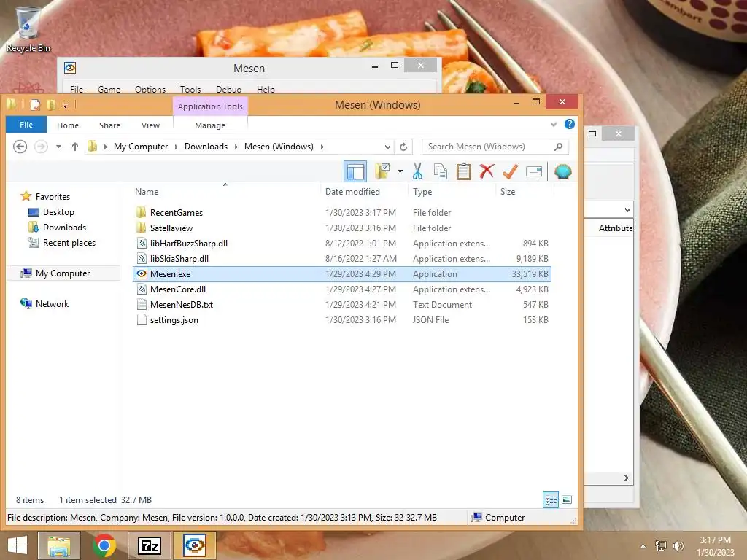Open the Mesen window Tools menu
747x560 pixels.
pyautogui.click(x=190, y=89)
